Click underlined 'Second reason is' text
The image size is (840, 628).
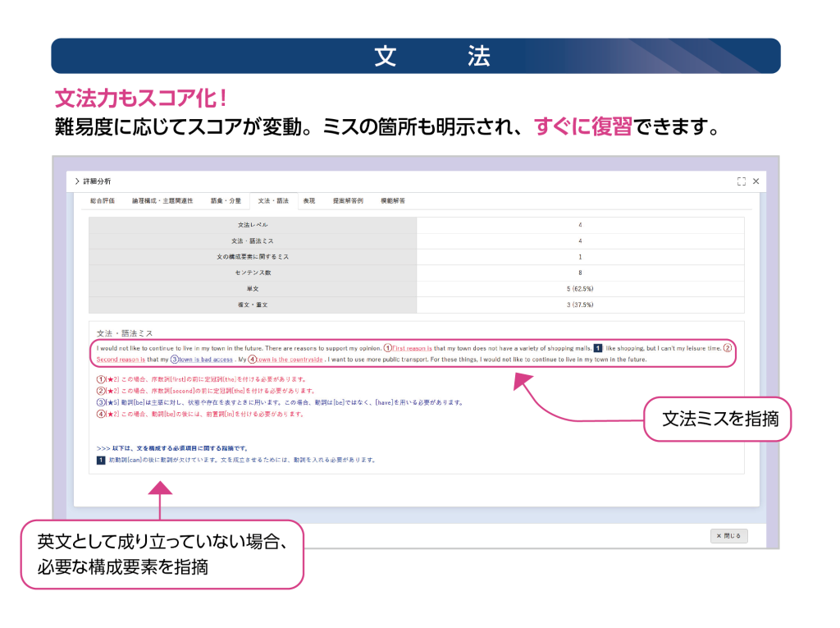(121, 360)
